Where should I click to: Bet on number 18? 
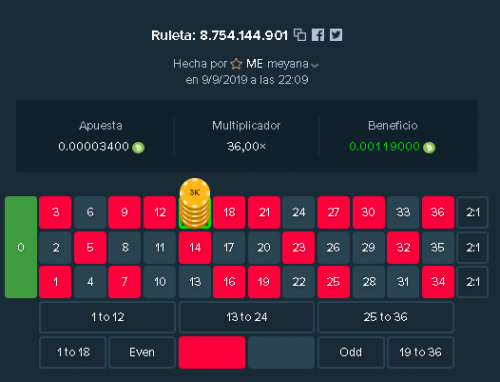(229, 212)
